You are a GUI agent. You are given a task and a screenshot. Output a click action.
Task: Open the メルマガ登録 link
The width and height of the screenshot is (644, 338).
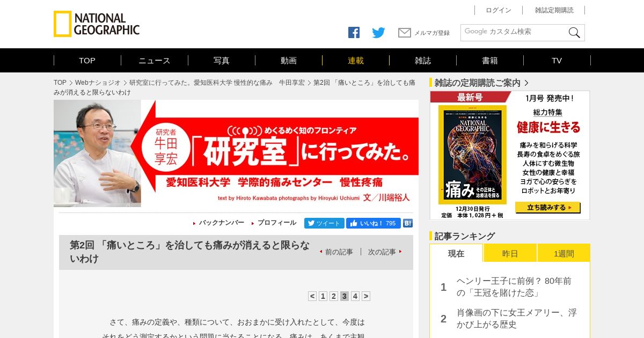point(432,33)
